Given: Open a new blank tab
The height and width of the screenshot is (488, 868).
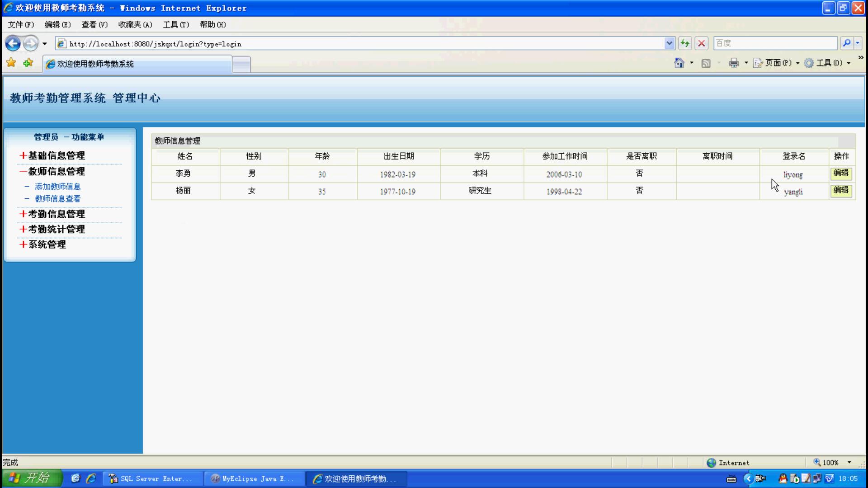Looking at the screenshot, I should click(241, 64).
